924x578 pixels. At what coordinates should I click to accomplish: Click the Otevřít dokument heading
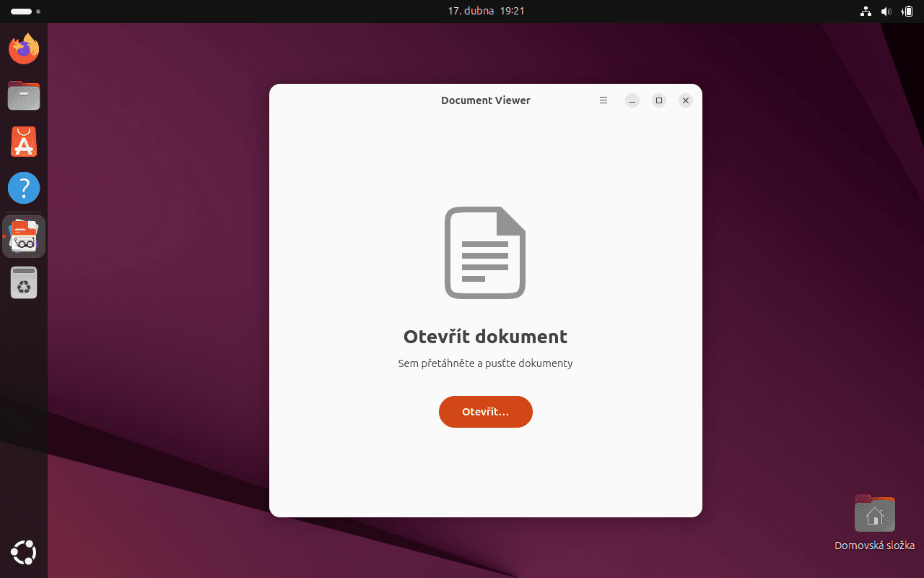point(485,337)
